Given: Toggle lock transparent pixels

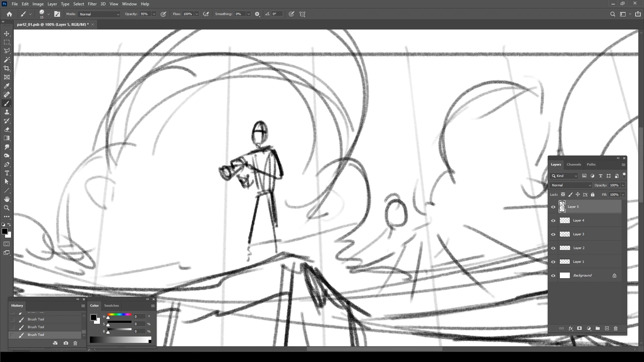Looking at the screenshot, I should (563, 195).
